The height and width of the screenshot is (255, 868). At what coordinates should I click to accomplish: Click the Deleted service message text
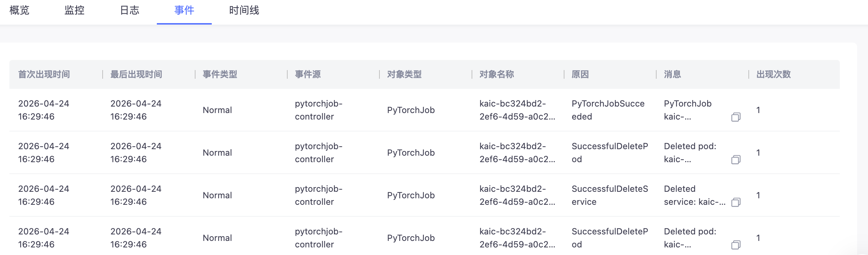[x=695, y=195]
